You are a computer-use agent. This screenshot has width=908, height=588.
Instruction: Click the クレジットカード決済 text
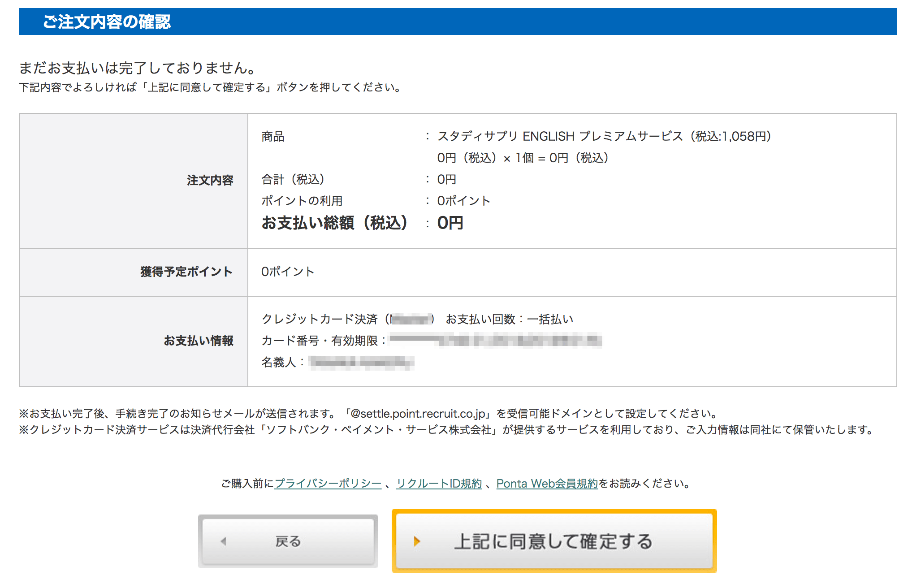(x=320, y=319)
